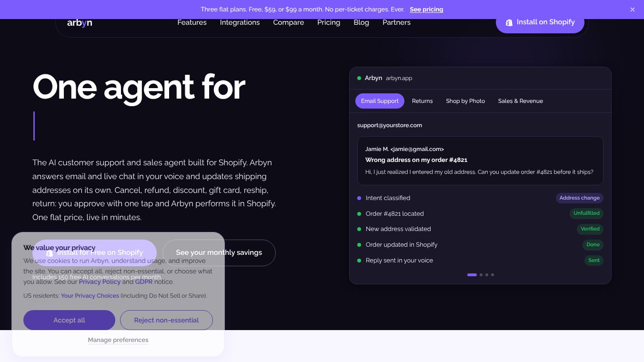
Task: Click the Done status badge
Action: point(593,245)
